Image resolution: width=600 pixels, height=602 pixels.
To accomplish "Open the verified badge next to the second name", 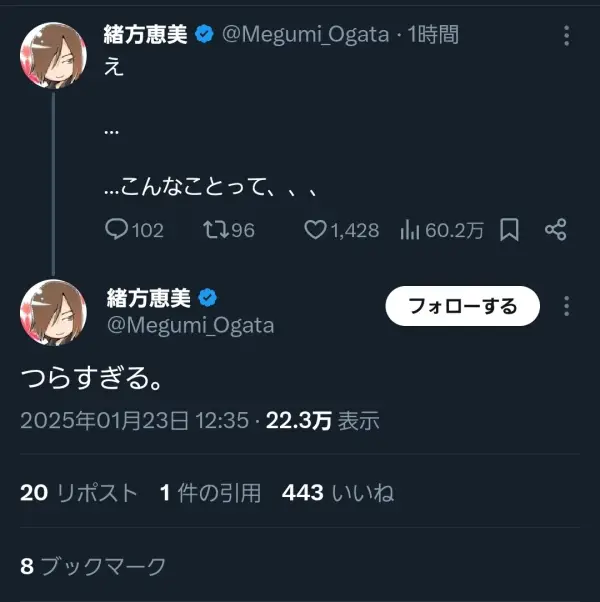I will pos(208,298).
